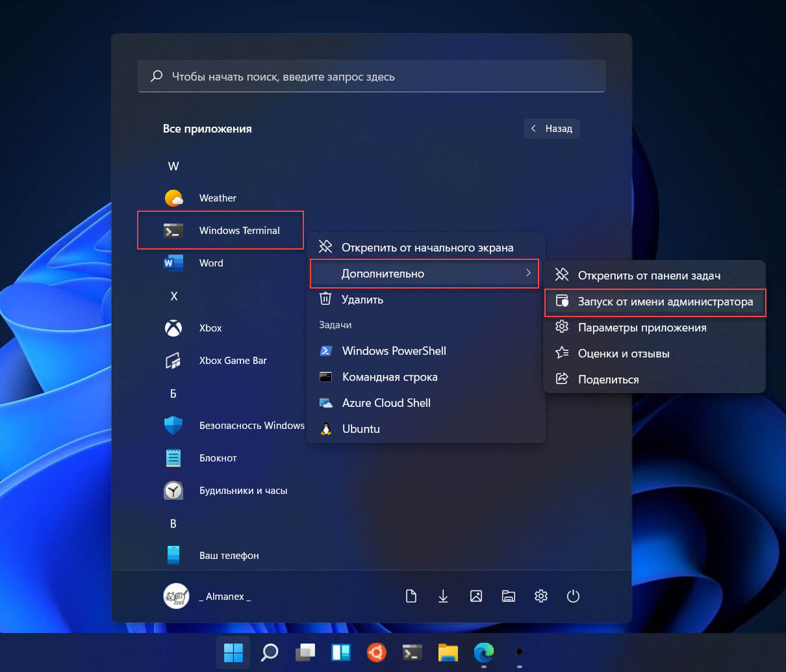Click the Windows PowerShell label
Viewport: 786px width, 672px height.
pos(394,351)
